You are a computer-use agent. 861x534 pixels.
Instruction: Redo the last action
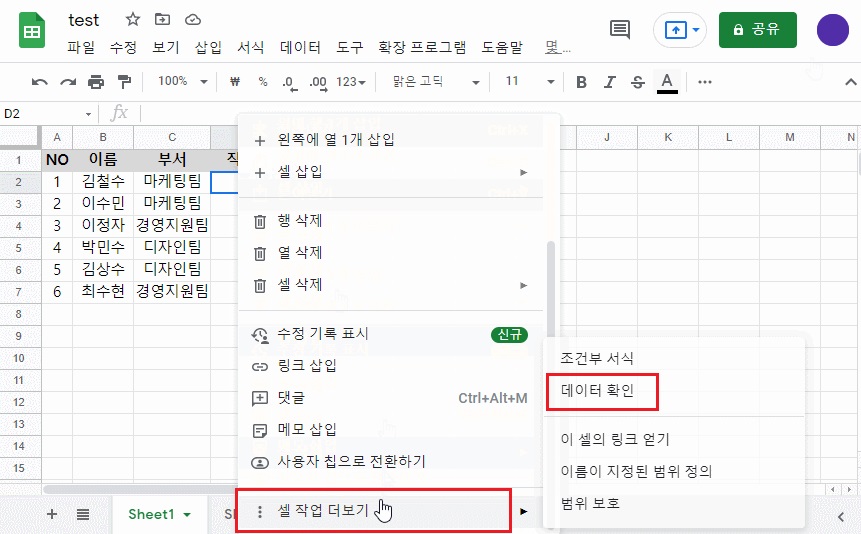click(x=68, y=82)
